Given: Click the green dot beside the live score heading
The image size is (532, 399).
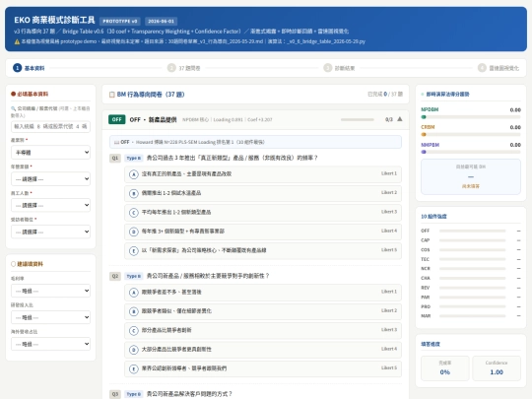Looking at the screenshot, I should point(423,95).
